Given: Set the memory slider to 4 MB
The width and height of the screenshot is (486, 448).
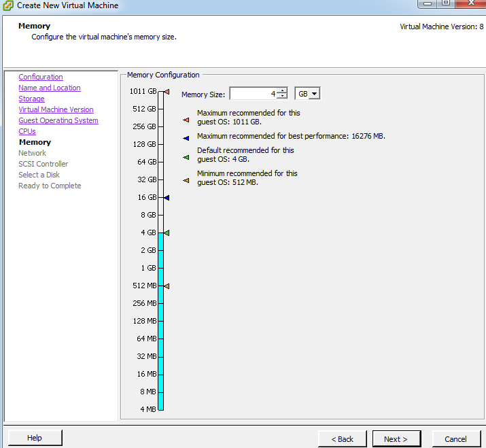Looking at the screenshot, I should pos(160,409).
